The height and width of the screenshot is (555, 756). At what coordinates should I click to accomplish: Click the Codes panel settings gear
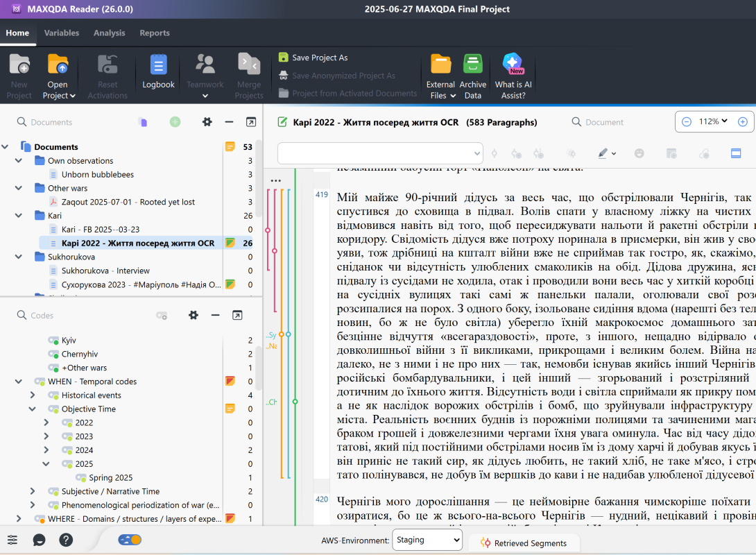tap(194, 315)
